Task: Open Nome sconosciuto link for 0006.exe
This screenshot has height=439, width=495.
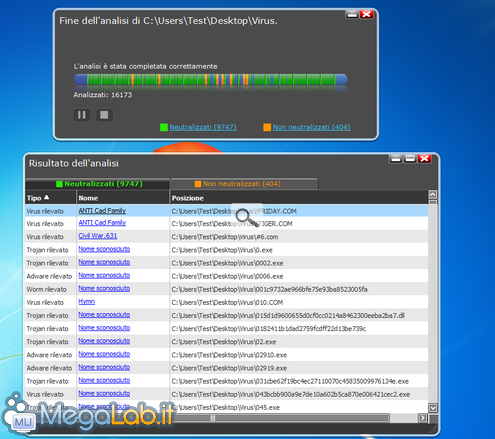Action: 104,275
